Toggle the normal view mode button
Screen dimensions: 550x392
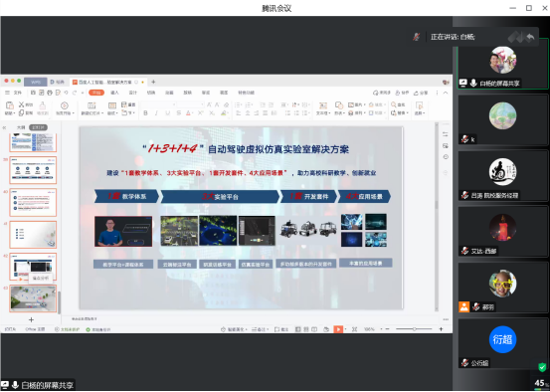point(297,329)
